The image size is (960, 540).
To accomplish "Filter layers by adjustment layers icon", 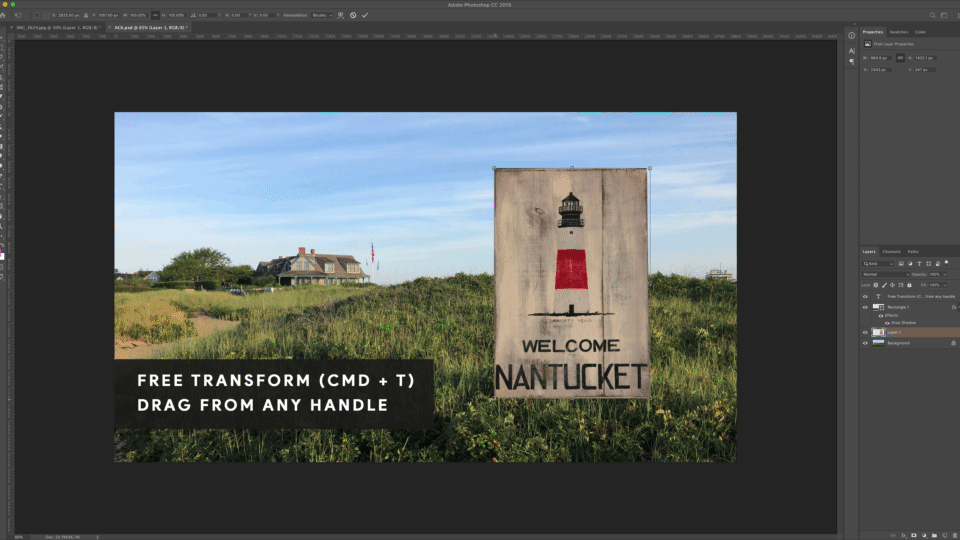I will (x=910, y=264).
